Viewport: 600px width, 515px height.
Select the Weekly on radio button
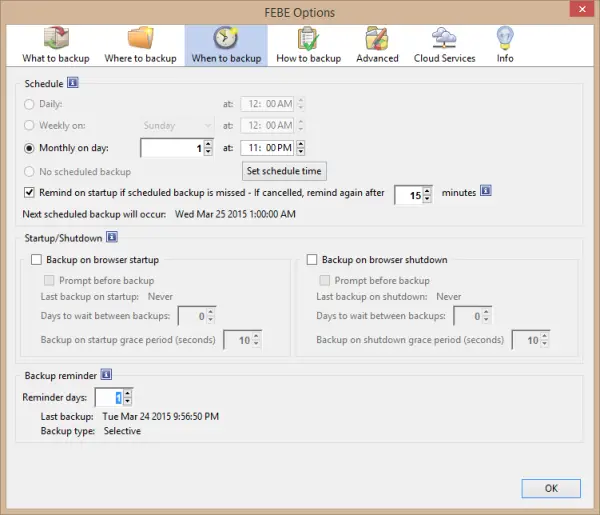point(29,125)
